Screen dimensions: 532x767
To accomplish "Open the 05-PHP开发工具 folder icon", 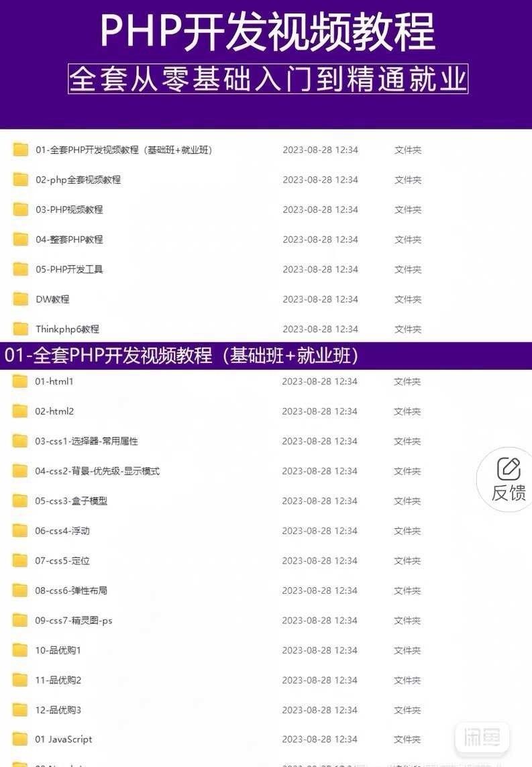I will point(21,269).
